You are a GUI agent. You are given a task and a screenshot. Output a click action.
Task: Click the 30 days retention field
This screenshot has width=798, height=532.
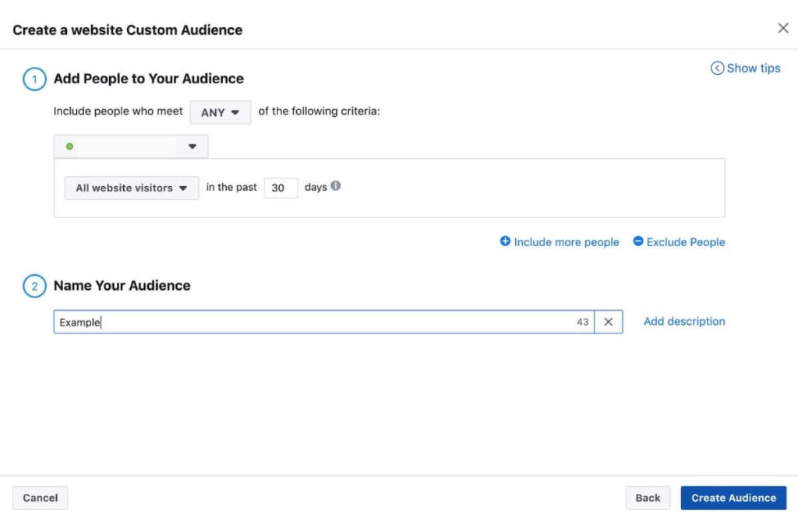pos(281,188)
